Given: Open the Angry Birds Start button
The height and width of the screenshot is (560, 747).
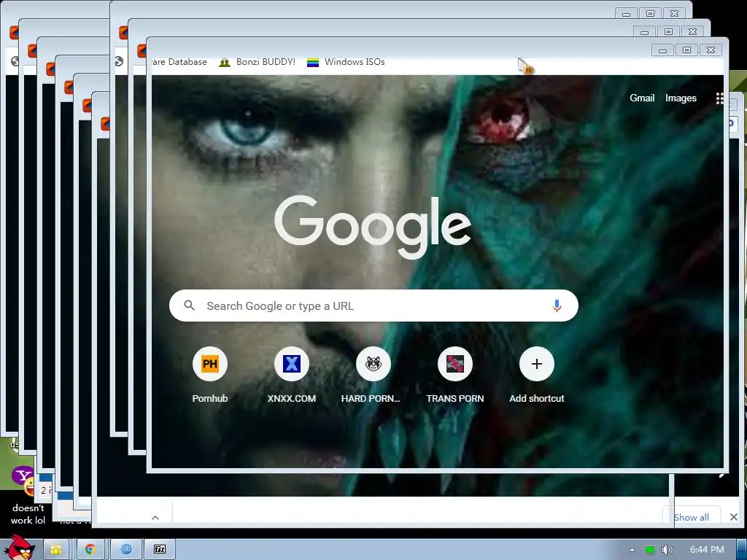Looking at the screenshot, I should coord(19,548).
